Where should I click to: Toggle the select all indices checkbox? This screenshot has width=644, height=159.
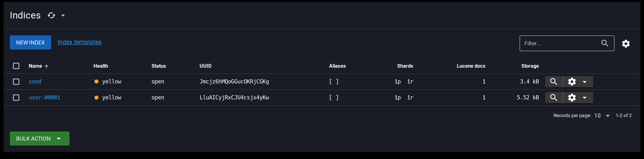(16, 66)
